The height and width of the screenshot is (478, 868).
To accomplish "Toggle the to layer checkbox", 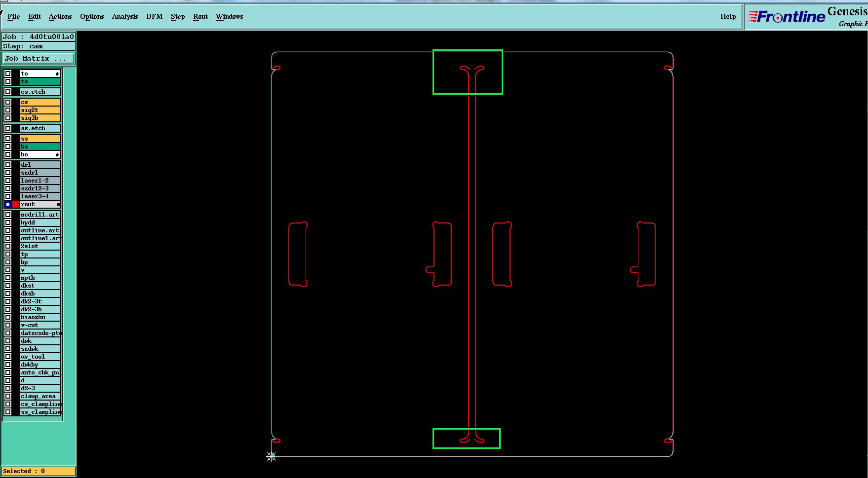I will [8, 74].
